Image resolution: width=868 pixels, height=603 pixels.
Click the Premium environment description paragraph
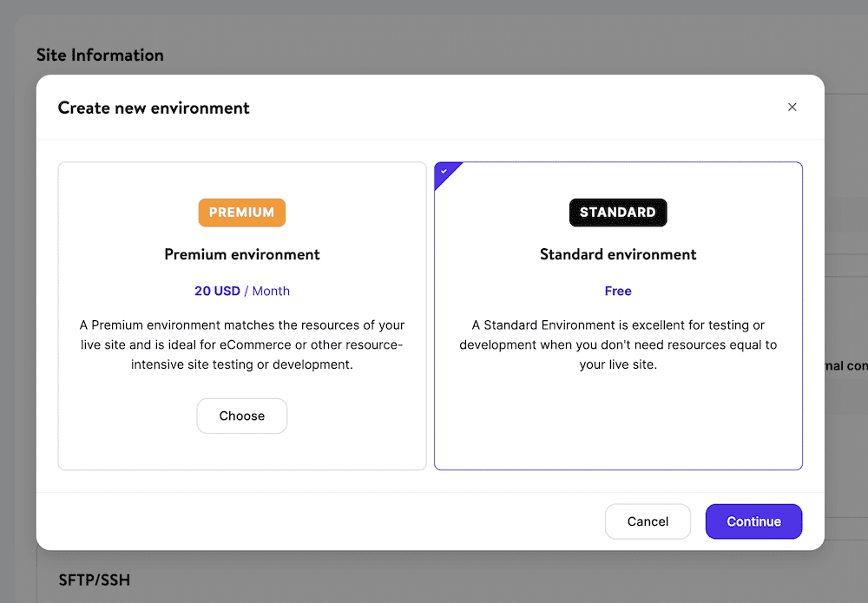click(x=241, y=343)
